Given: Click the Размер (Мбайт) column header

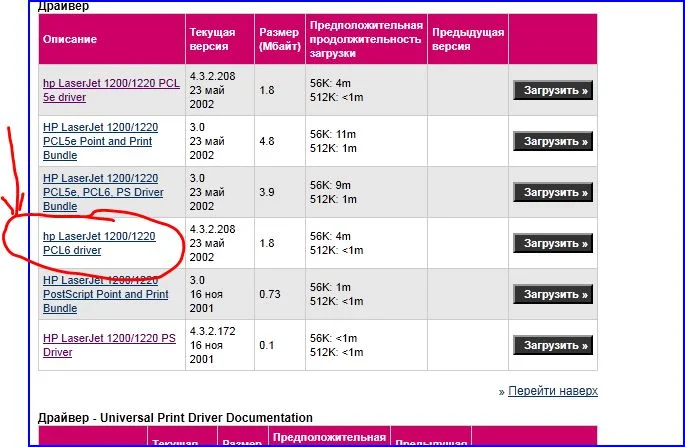Looking at the screenshot, I should click(x=280, y=39).
